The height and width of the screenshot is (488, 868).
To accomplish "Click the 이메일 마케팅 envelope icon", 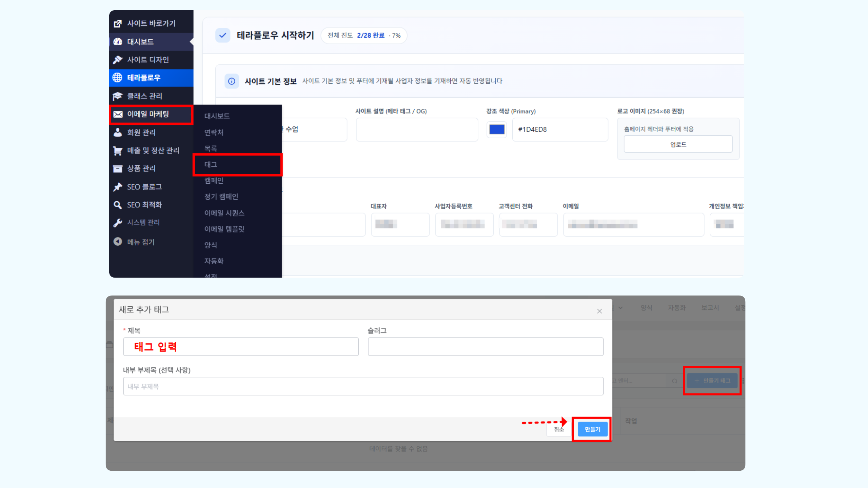I will (x=118, y=114).
